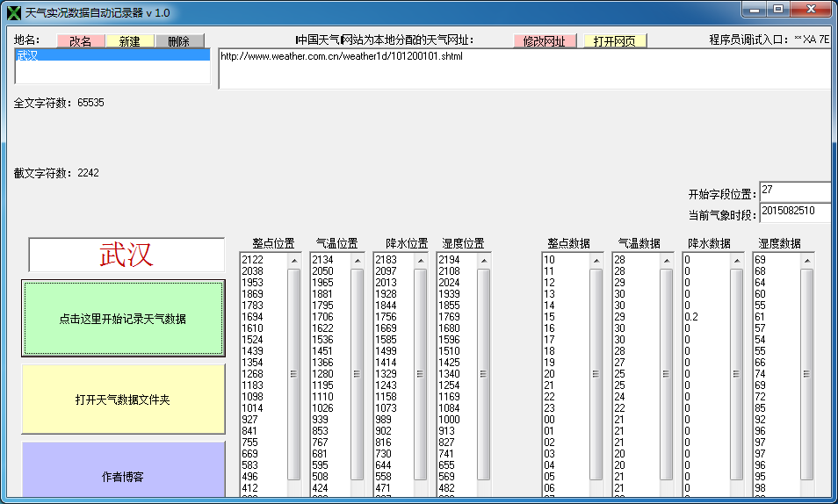This screenshot has height=504, width=838.
Task: Open webpage with 打开网页 button
Action: [x=615, y=41]
